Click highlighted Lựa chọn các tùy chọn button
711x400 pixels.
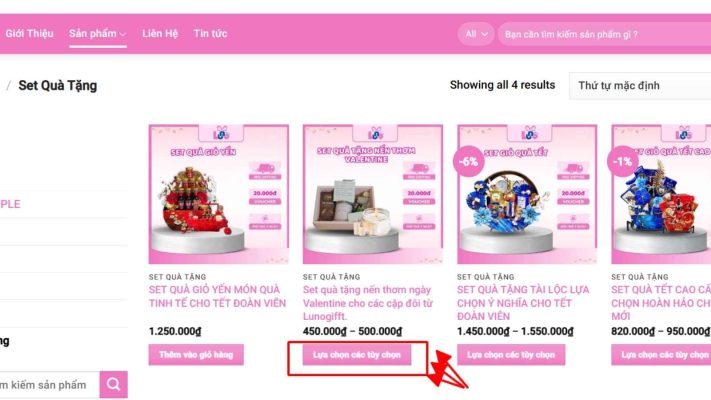tap(357, 355)
